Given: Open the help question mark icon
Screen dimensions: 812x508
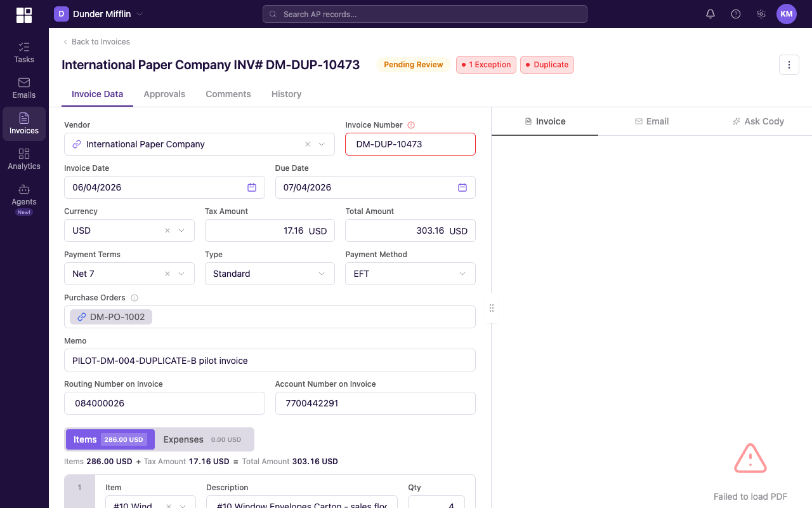Looking at the screenshot, I should (736, 14).
